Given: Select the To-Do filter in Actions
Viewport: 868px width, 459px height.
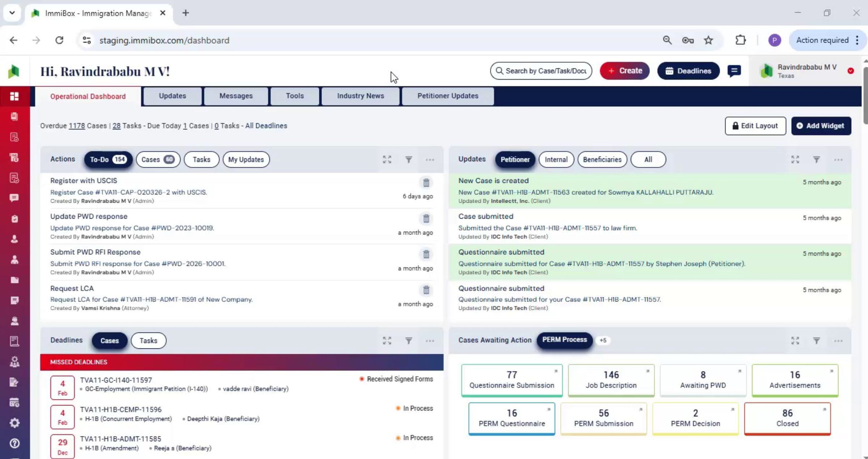Looking at the screenshot, I should [x=108, y=159].
